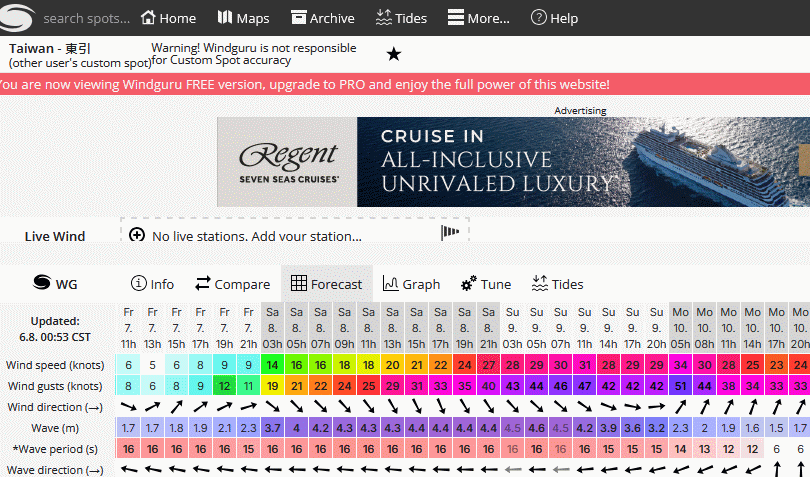Click the forecast grid icon
The image size is (810, 477).
(299, 283)
